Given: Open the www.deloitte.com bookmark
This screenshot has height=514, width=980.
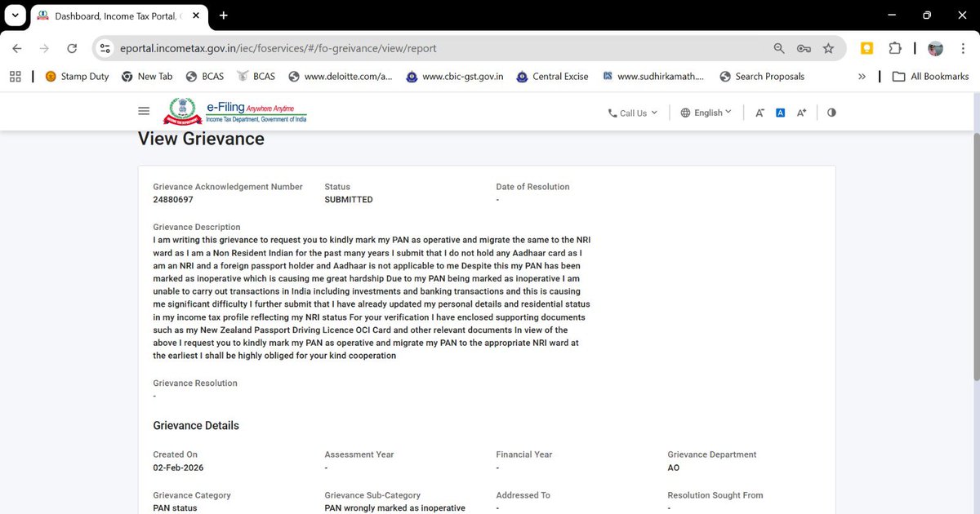Looking at the screenshot, I should click(340, 76).
